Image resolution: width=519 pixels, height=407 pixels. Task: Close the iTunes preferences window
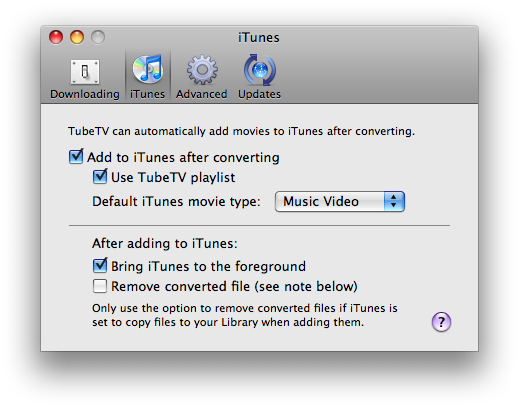pyautogui.click(x=56, y=37)
